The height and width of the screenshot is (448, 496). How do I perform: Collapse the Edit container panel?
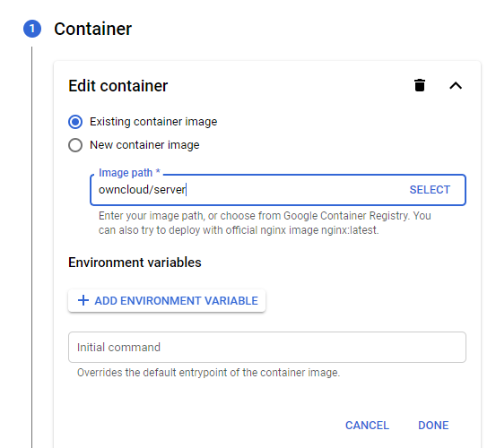[456, 86]
